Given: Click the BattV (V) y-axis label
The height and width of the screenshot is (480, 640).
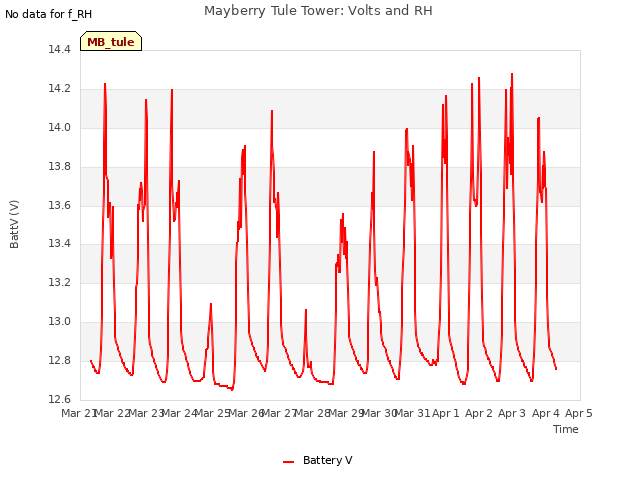Looking at the screenshot, I should 14,224.
